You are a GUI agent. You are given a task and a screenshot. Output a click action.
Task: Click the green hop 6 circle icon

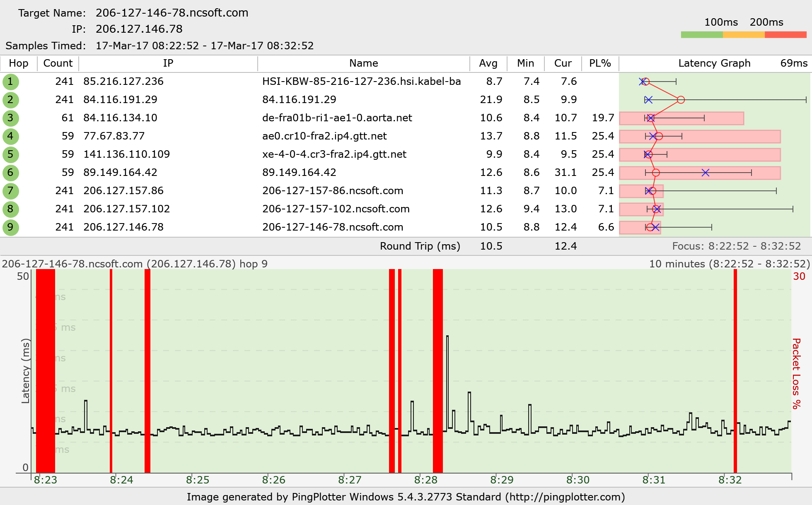point(10,173)
